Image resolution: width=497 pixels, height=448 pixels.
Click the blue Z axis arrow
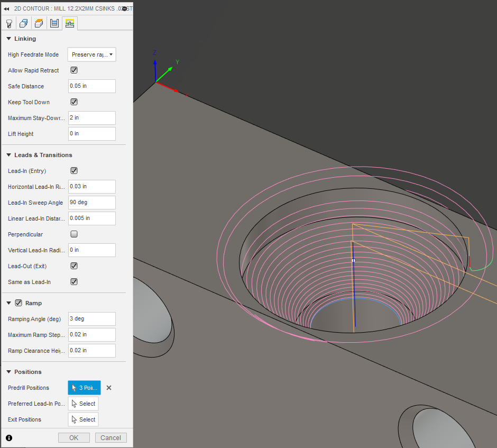tap(155, 70)
